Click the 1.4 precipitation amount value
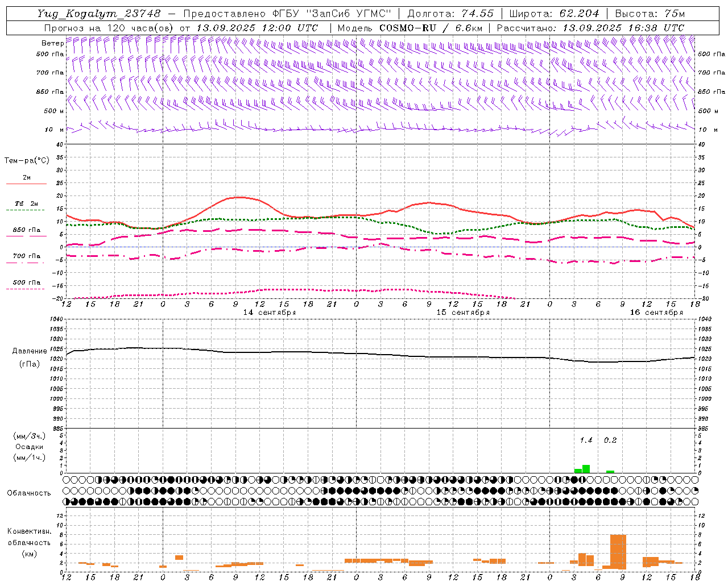The height and width of the screenshot is (582, 728). tap(586, 440)
